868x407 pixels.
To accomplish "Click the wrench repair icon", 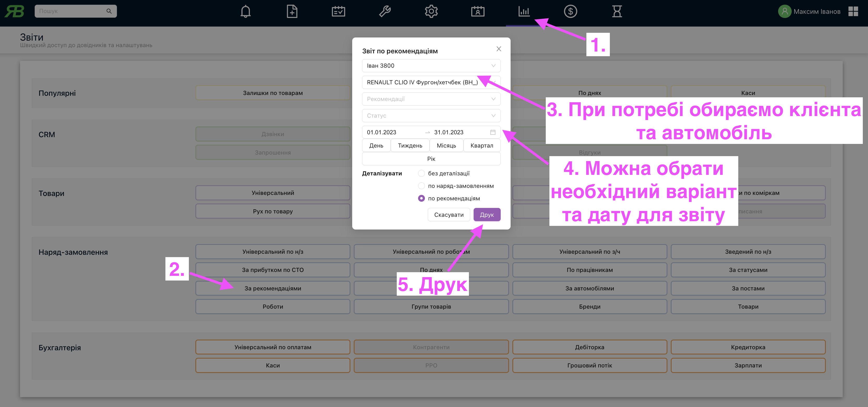I will click(385, 11).
